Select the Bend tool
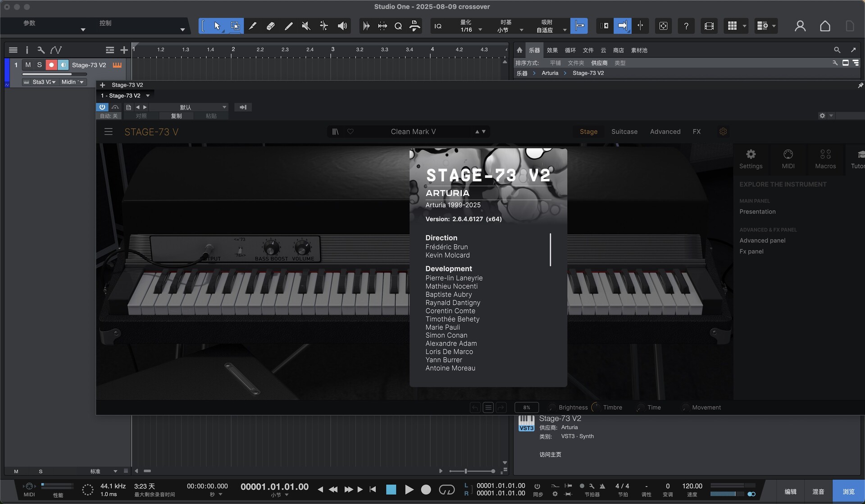The height and width of the screenshot is (504, 865). [x=324, y=26]
